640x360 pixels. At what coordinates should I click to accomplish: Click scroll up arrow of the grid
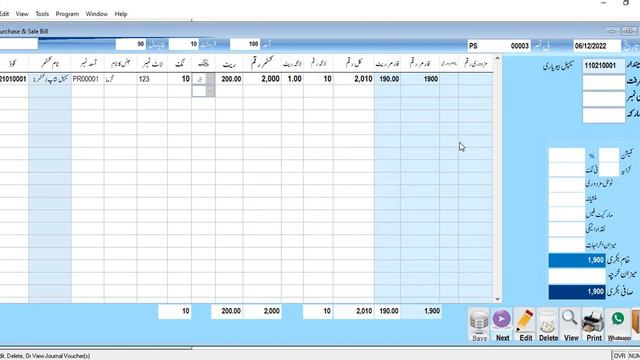pyautogui.click(x=497, y=59)
